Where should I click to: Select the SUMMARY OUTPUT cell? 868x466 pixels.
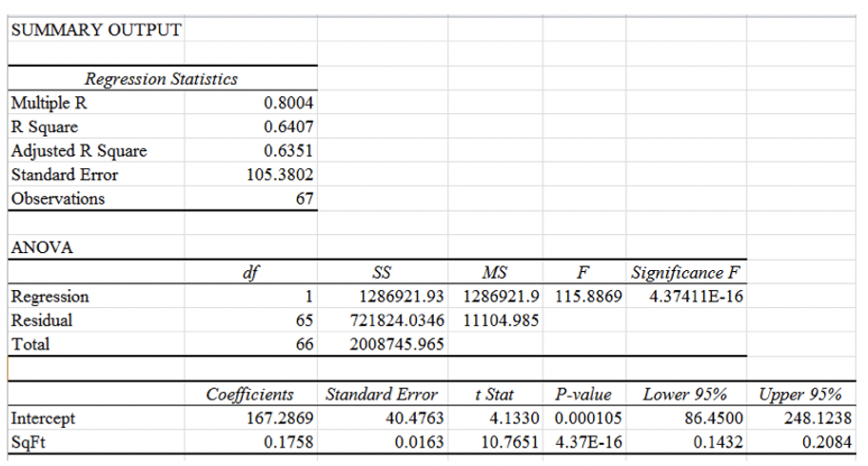coord(96,29)
